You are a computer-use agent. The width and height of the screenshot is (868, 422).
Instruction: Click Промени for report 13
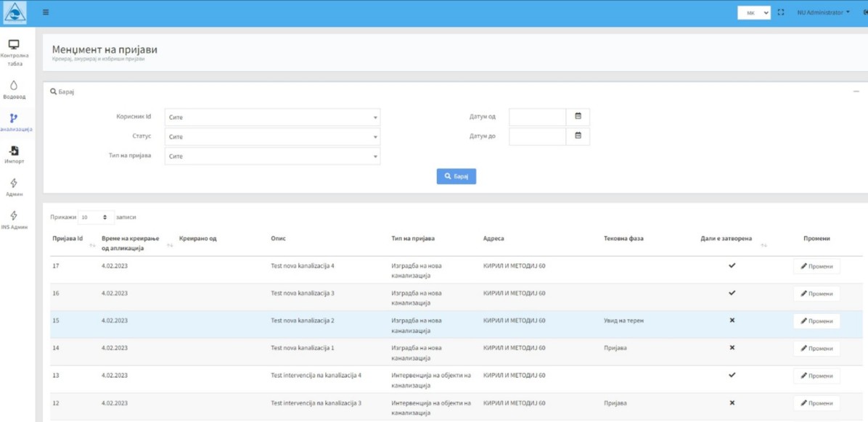point(816,376)
